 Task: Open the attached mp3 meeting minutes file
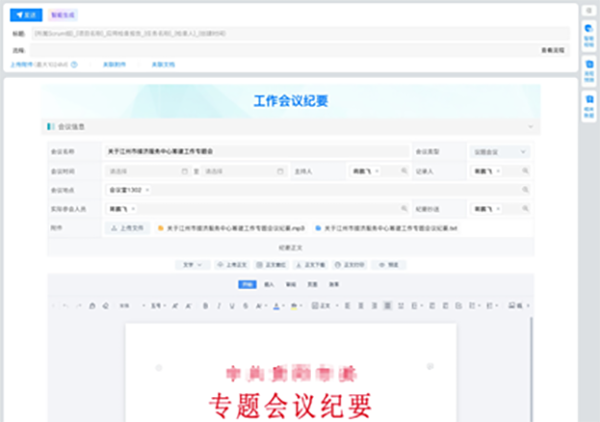click(232, 228)
